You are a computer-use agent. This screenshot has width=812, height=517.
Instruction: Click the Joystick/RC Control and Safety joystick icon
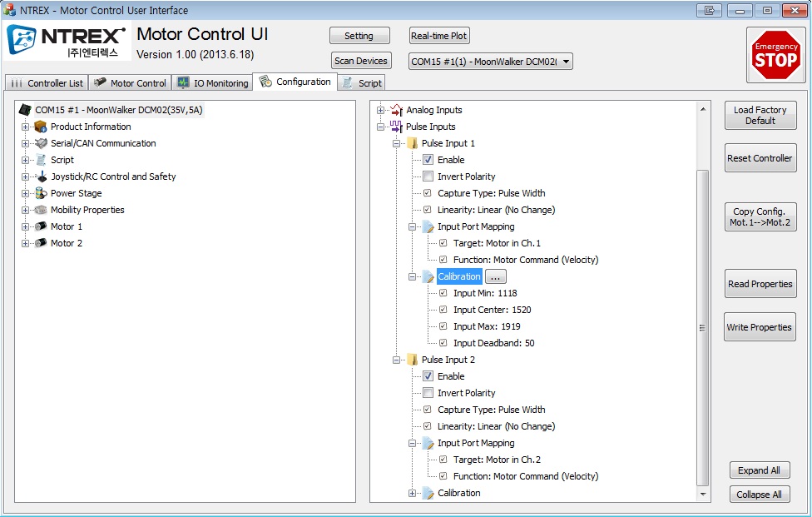click(x=42, y=176)
